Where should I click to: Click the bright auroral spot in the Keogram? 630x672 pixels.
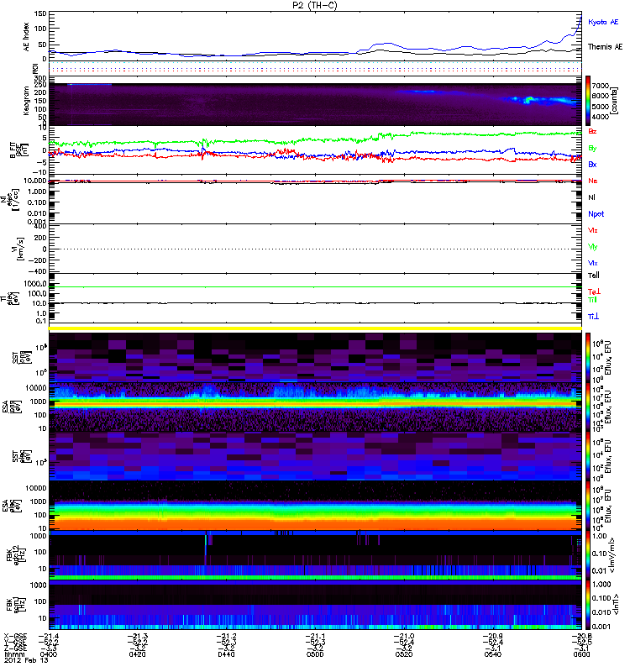coord(529,100)
